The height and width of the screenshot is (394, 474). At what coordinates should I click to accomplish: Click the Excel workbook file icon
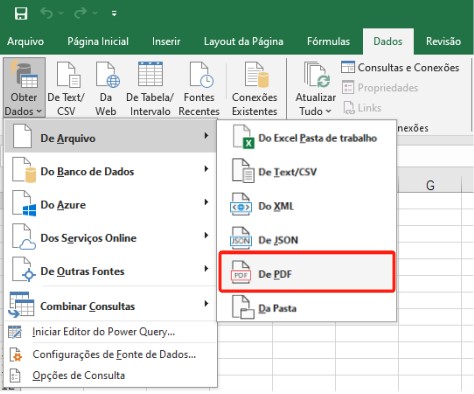[243, 137]
